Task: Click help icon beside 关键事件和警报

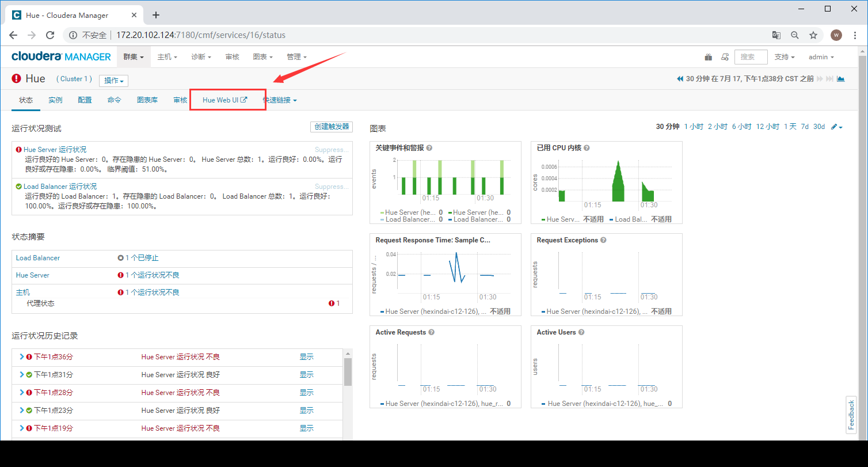Action: [429, 148]
